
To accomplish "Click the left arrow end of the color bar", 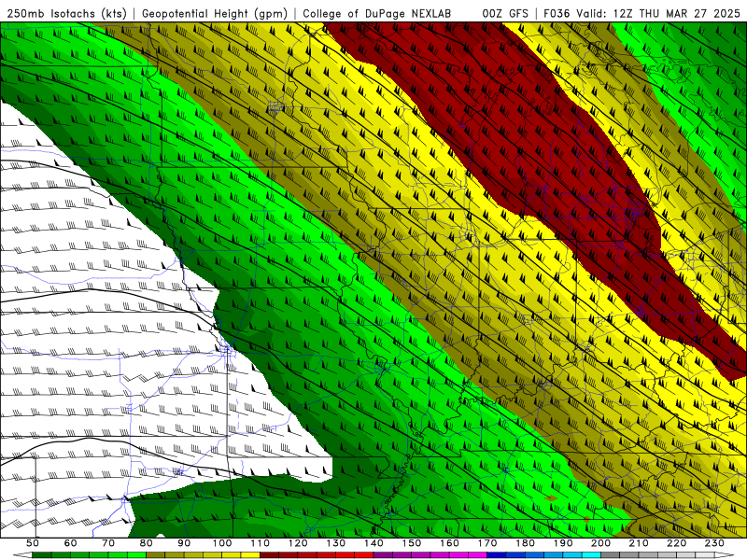I will click(x=22, y=554).
